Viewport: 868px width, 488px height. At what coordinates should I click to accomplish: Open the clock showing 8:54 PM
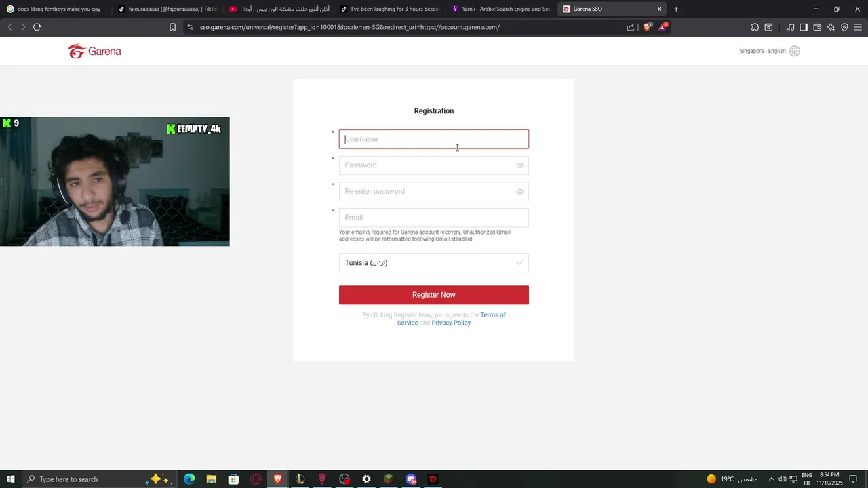coord(829,479)
